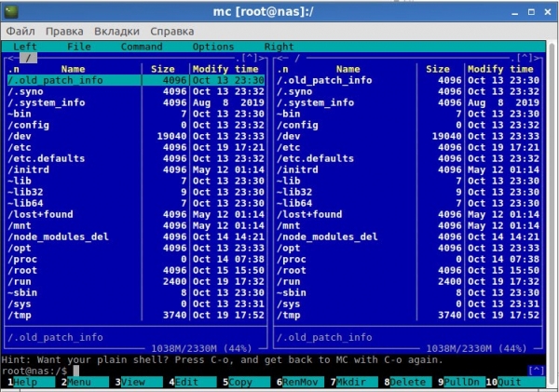Screen dimensions: 559x392
Task: Click the [^] history arrow on command line
Action: (x=536, y=370)
